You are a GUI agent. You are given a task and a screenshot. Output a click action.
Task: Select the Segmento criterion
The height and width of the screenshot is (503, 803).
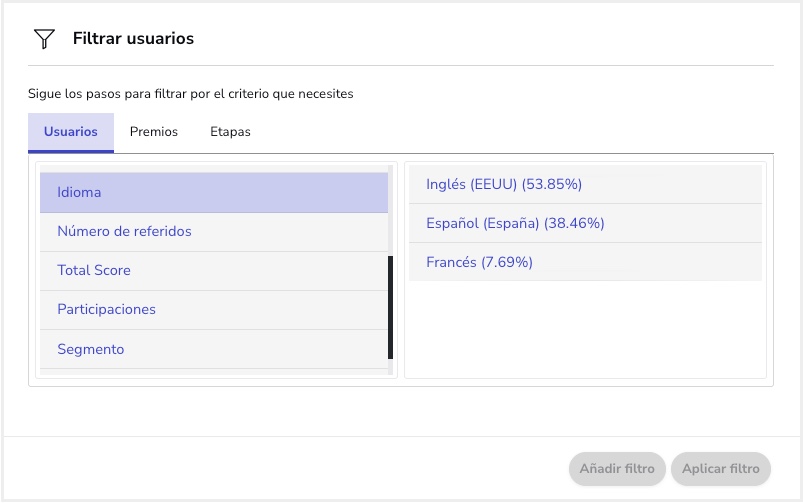point(214,349)
